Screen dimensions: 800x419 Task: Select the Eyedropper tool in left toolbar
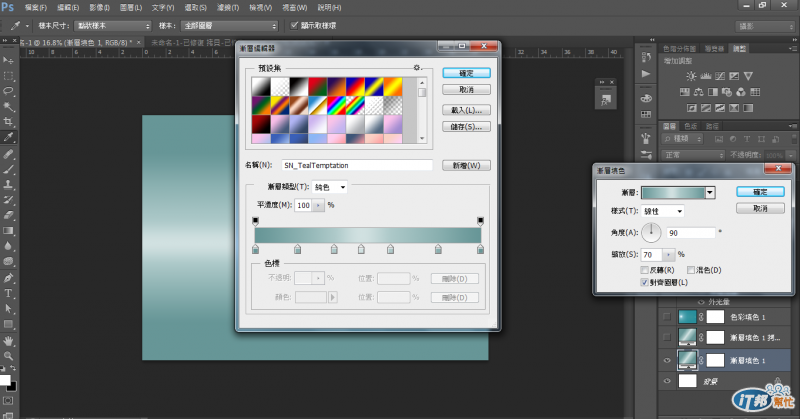coord(8,137)
